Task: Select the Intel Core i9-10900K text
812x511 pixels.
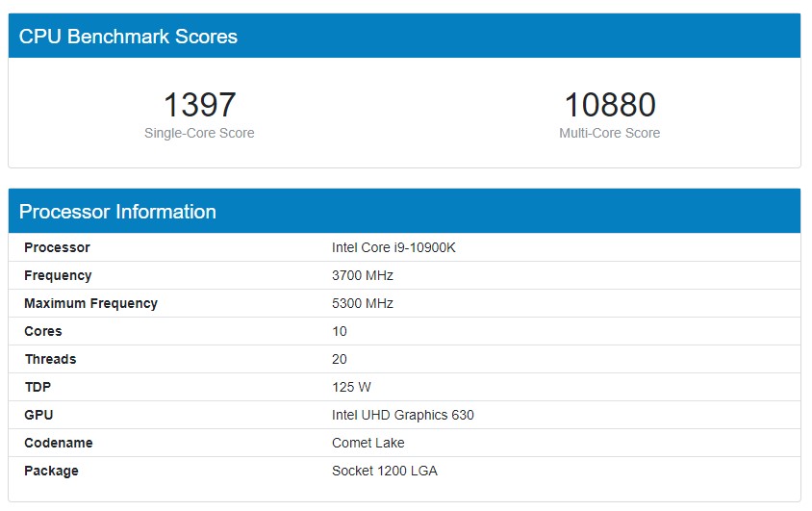Action: [x=393, y=247]
